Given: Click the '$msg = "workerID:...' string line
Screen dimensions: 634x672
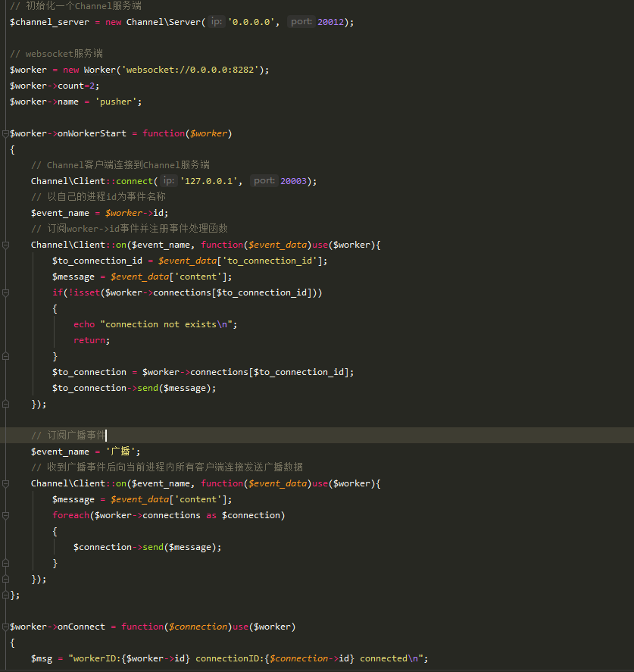Looking at the screenshot, I should (230, 658).
